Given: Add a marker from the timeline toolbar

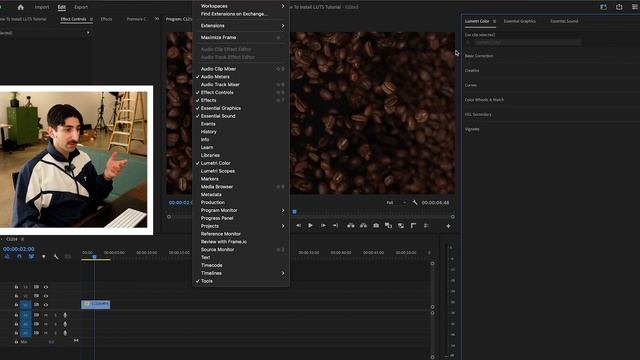Looking at the screenshot, I should [44, 257].
